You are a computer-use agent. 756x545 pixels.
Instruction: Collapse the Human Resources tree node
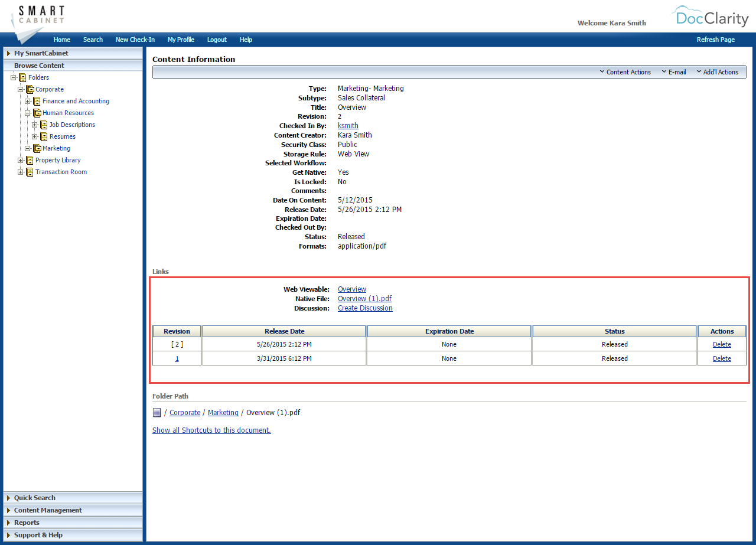[27, 113]
